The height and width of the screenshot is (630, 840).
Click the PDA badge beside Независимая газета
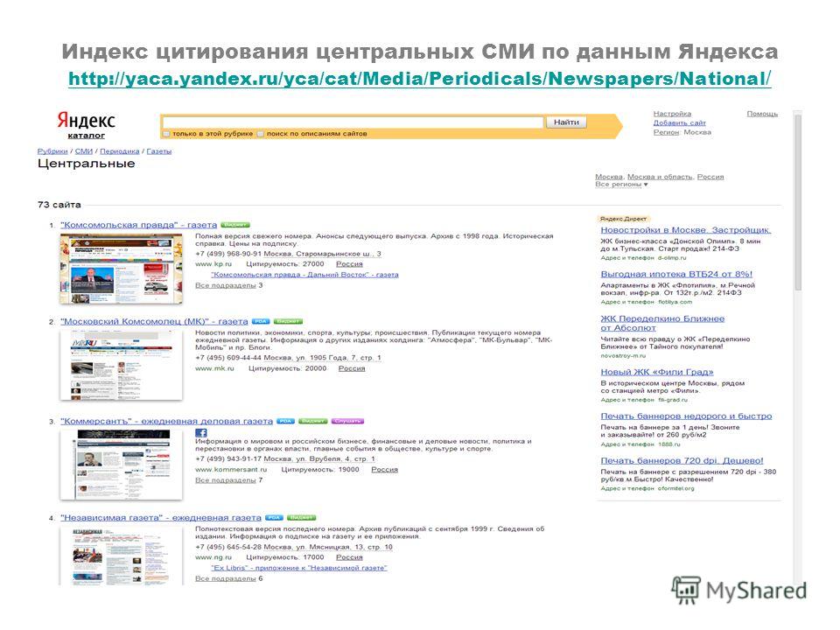274,517
